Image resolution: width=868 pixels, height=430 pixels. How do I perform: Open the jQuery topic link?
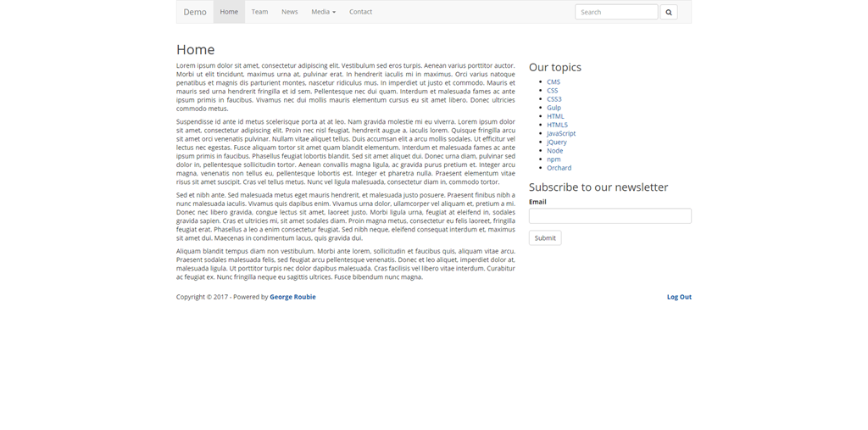[557, 142]
